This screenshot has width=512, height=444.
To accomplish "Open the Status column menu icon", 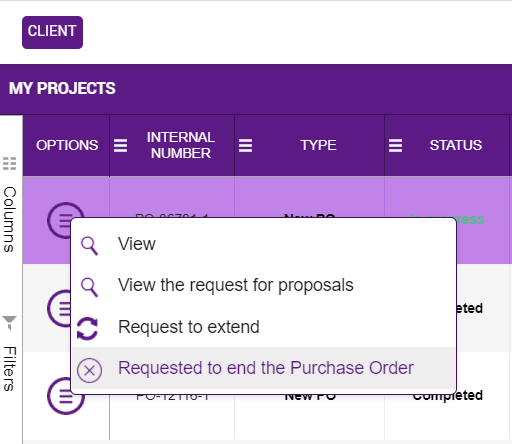I will [395, 145].
